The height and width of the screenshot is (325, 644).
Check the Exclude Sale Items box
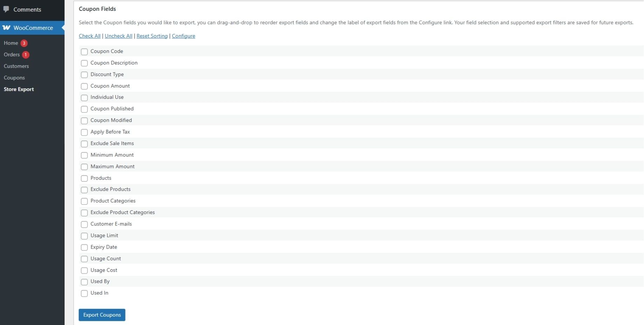click(84, 144)
